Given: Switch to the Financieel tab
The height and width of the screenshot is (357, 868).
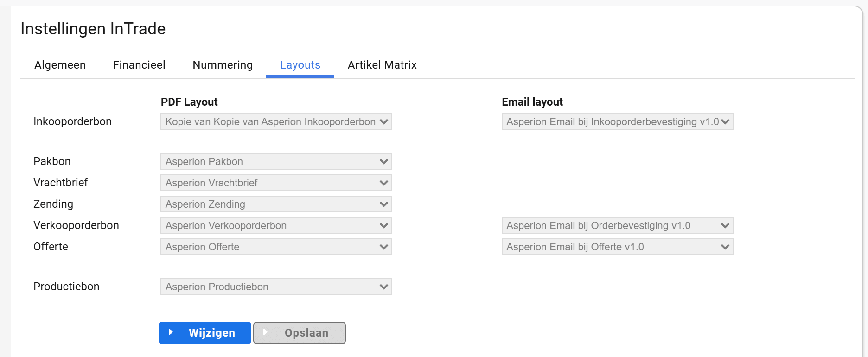Looking at the screenshot, I should [x=139, y=65].
